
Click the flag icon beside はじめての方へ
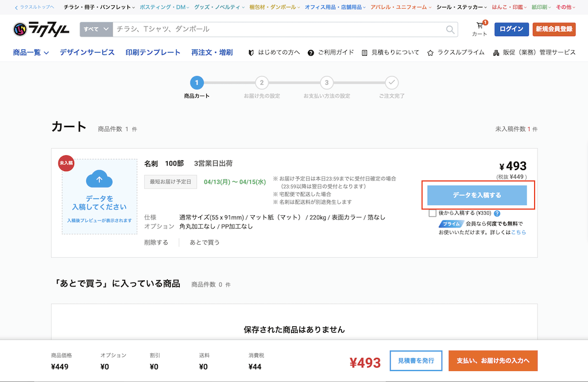(x=251, y=52)
